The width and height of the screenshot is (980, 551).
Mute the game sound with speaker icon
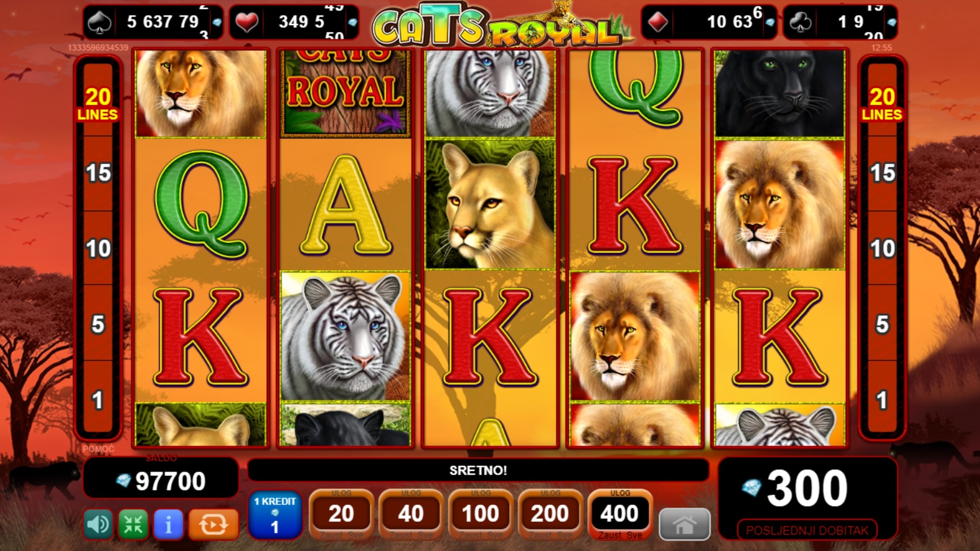click(98, 524)
